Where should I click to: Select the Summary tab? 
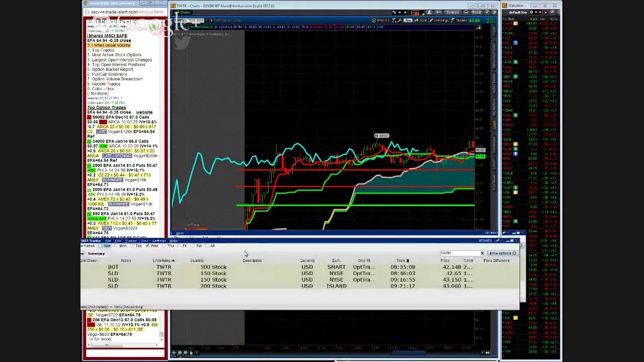click(96, 254)
